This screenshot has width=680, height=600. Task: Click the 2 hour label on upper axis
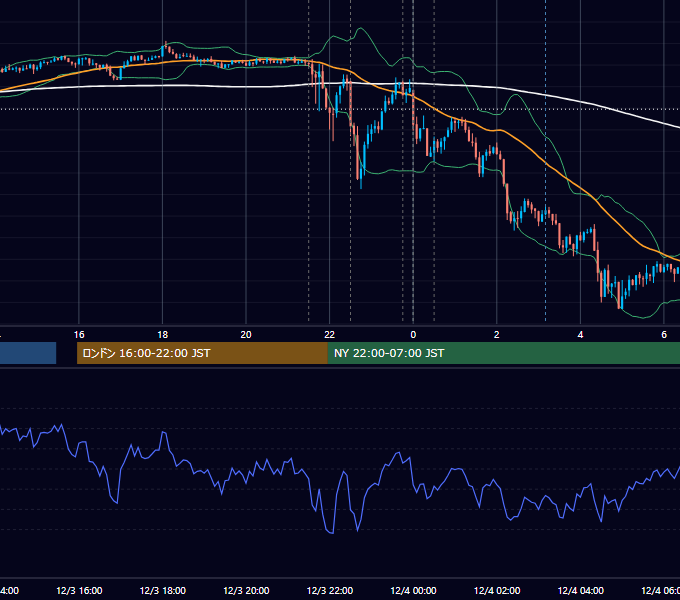pos(497,335)
